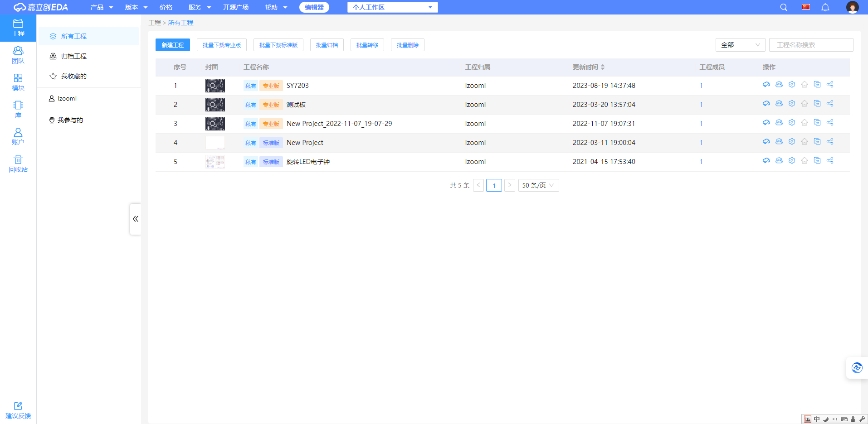Image resolution: width=868 pixels, height=424 pixels.
Task: Select 归档工程 in the side list
Action: tap(74, 56)
